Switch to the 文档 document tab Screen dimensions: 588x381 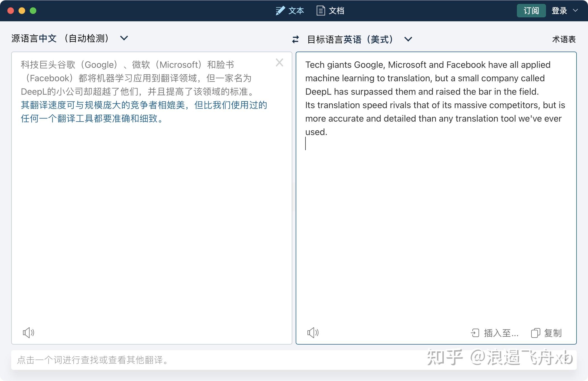pos(336,11)
